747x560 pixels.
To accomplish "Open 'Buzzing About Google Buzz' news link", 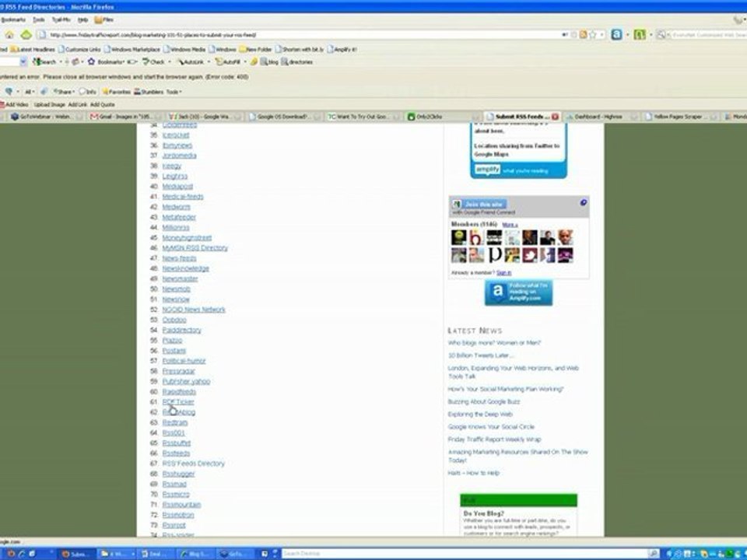I will pyautogui.click(x=483, y=402).
